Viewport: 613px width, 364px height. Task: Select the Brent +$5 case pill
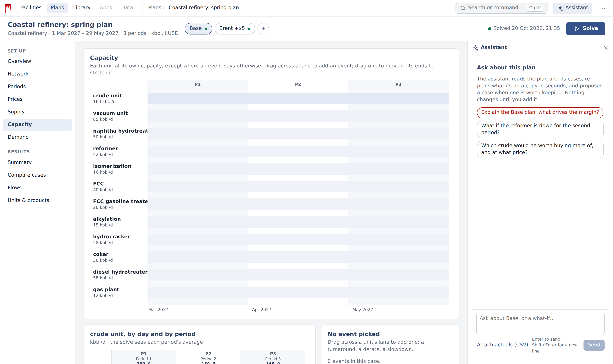[x=234, y=29]
